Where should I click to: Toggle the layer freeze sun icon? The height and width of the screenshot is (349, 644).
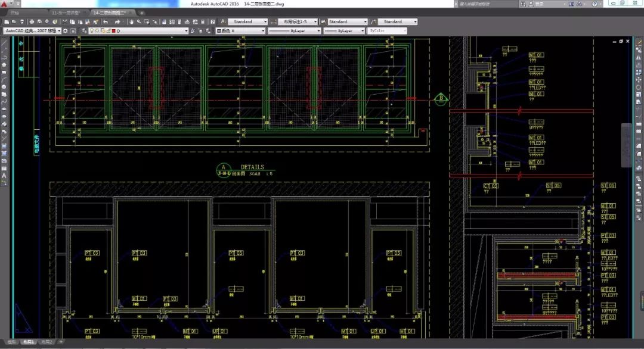97,30
